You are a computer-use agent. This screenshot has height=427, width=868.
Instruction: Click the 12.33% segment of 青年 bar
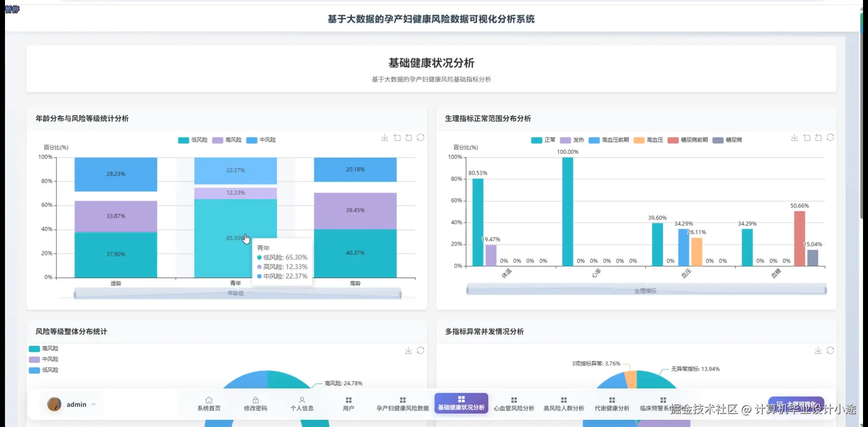236,193
